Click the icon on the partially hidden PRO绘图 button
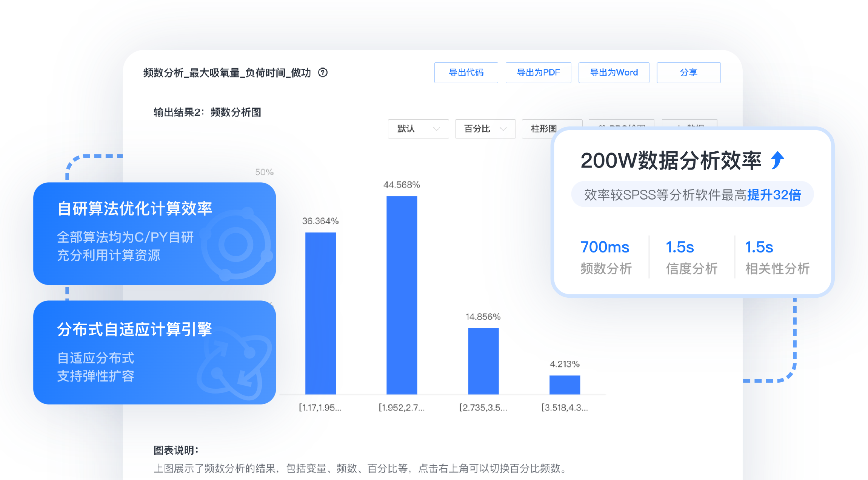 click(x=602, y=126)
